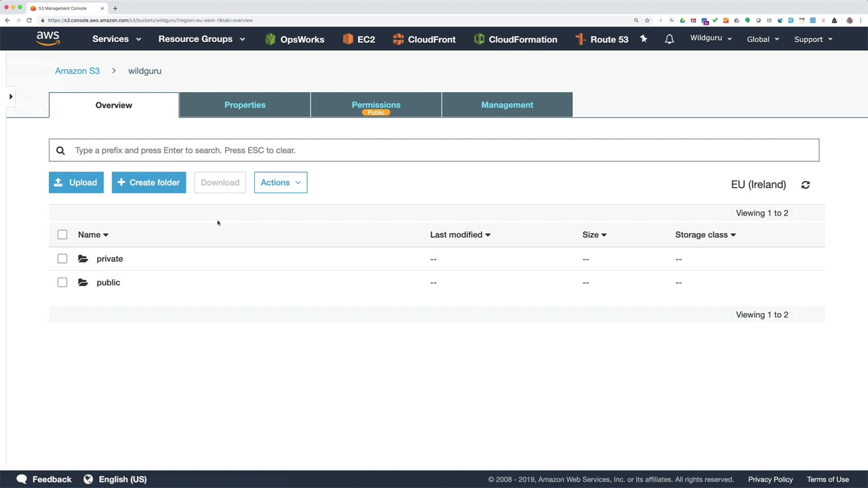
Task: Close the S3 Management Console tab
Action: pos(102,8)
